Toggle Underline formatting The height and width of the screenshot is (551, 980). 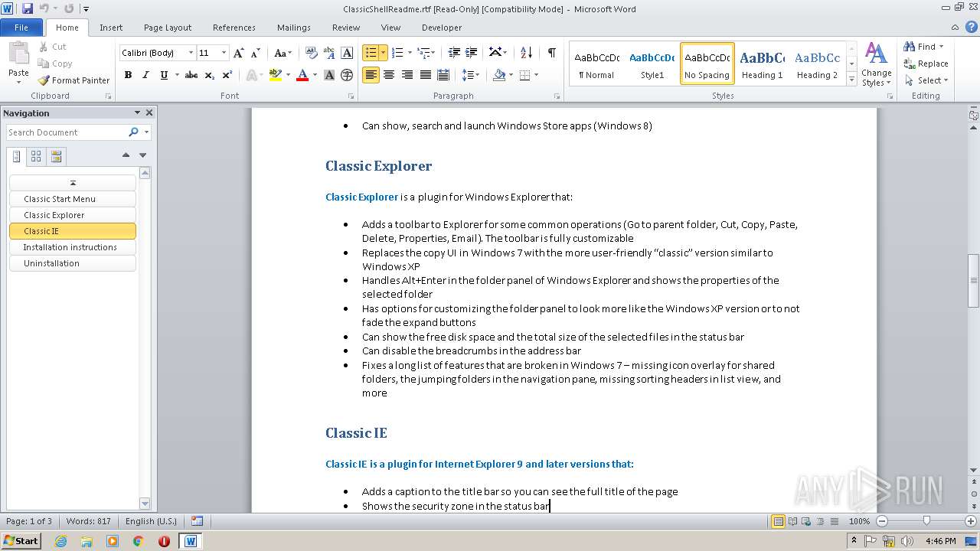point(163,75)
